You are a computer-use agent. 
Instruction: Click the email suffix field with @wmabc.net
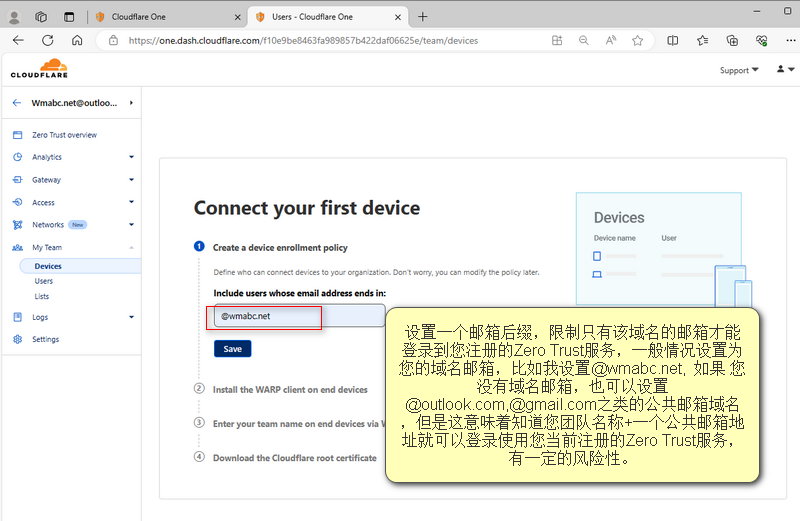pyautogui.click(x=299, y=316)
